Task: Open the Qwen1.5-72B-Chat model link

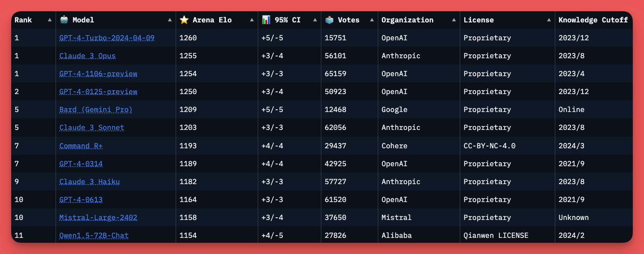Action: click(94, 236)
